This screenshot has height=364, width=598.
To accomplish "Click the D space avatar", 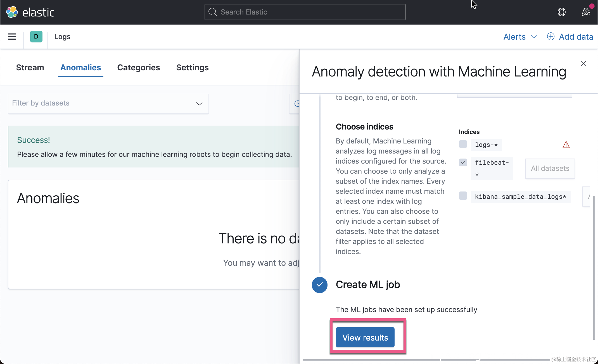I will [36, 37].
